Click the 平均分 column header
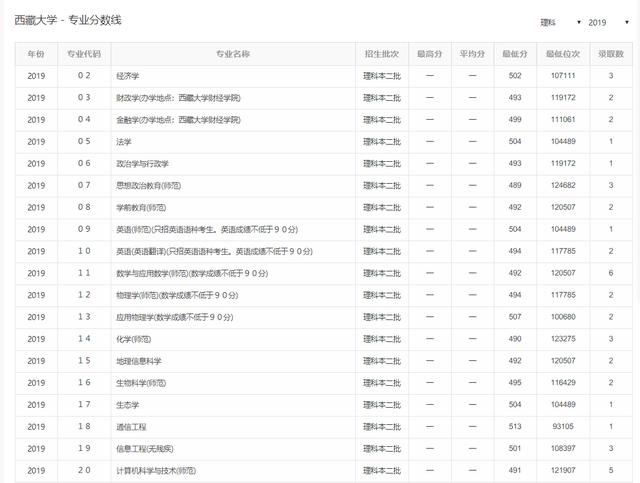This screenshot has height=483, width=640. coord(472,54)
